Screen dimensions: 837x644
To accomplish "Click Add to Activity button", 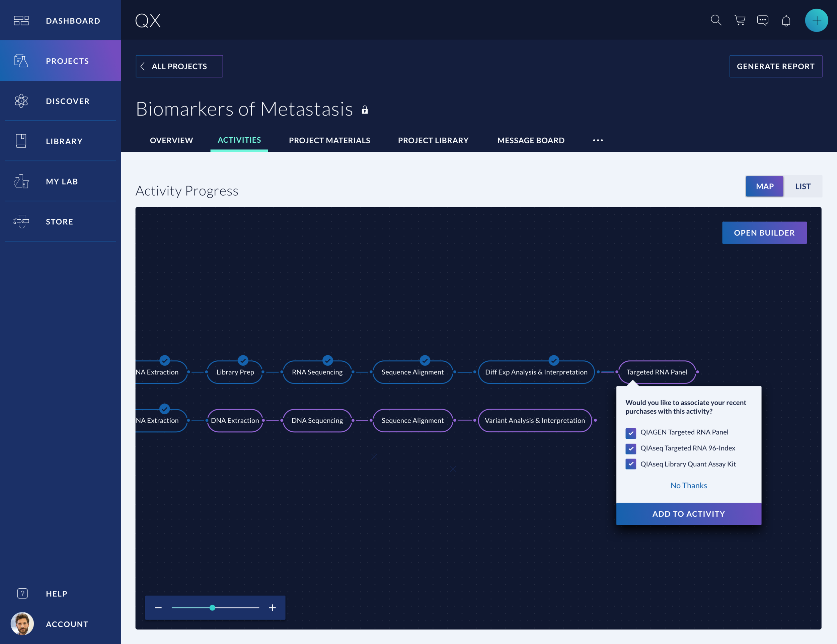I will [688, 514].
